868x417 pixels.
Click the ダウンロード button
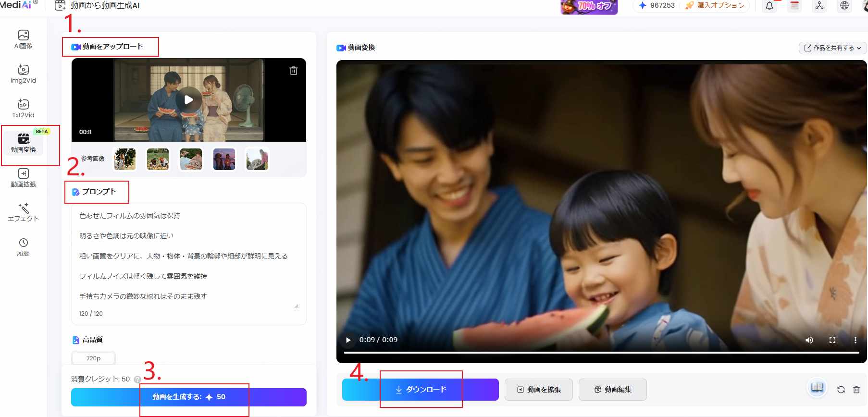click(x=421, y=390)
